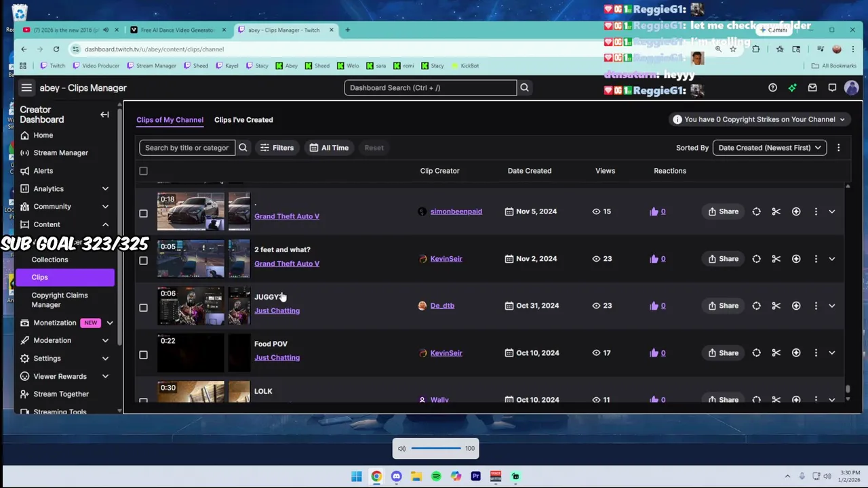Viewport: 868px width, 488px height.
Task: Open three-dot menu for Nov 2 clip
Action: (x=816, y=259)
